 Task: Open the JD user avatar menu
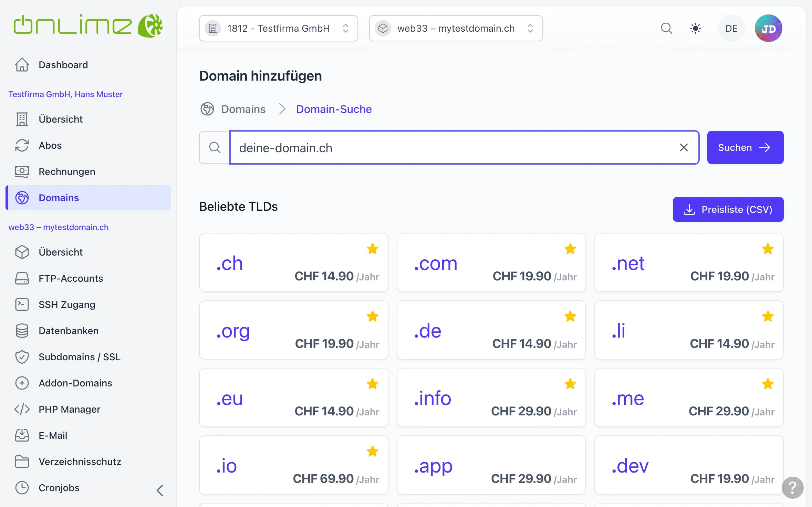[768, 28]
